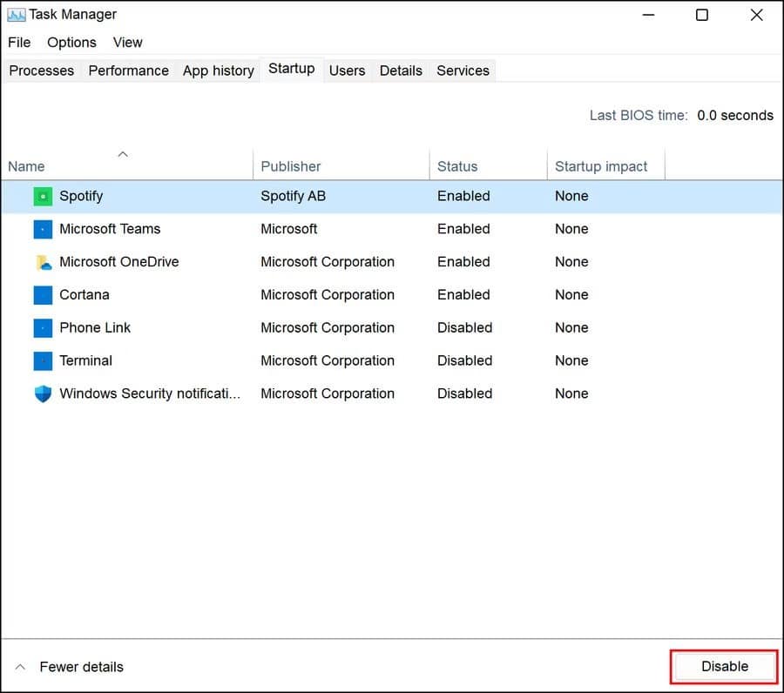Open the Services tab
The height and width of the screenshot is (693, 784).
[463, 71]
